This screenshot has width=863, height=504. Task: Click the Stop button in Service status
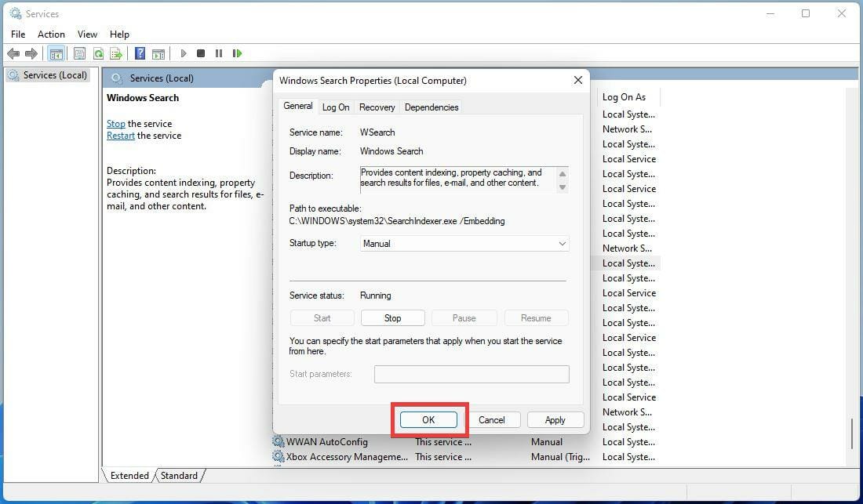click(x=392, y=318)
